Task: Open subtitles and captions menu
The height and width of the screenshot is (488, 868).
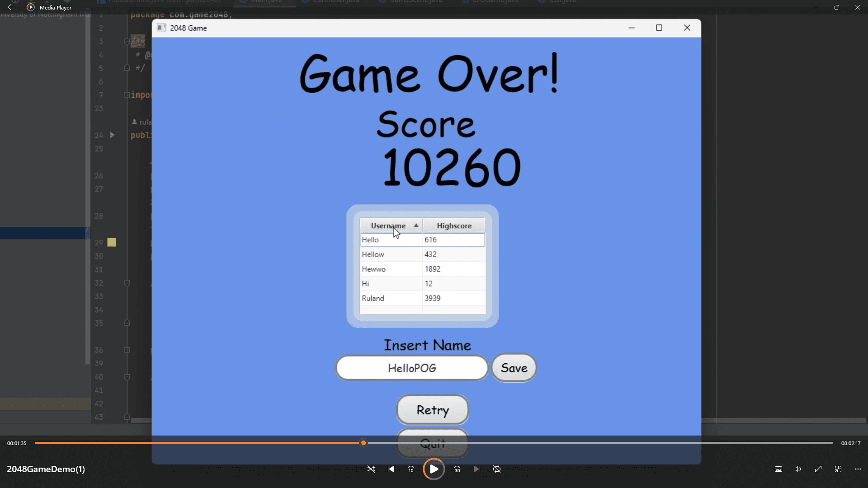Action: (x=778, y=469)
